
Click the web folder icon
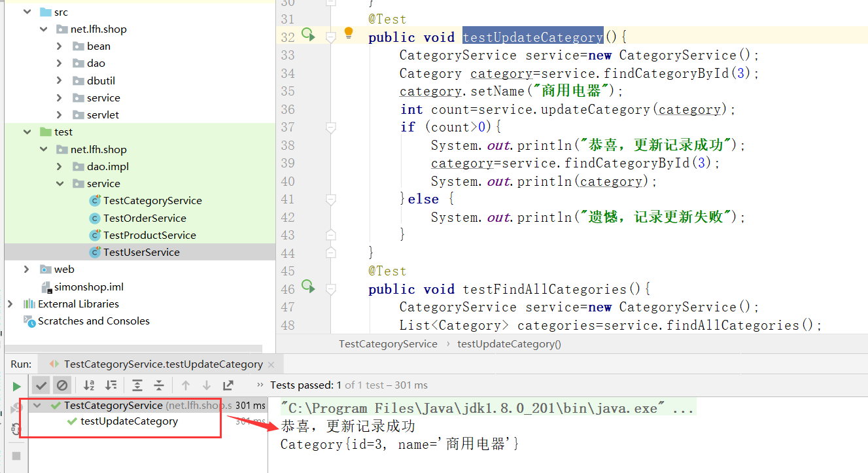coord(45,270)
